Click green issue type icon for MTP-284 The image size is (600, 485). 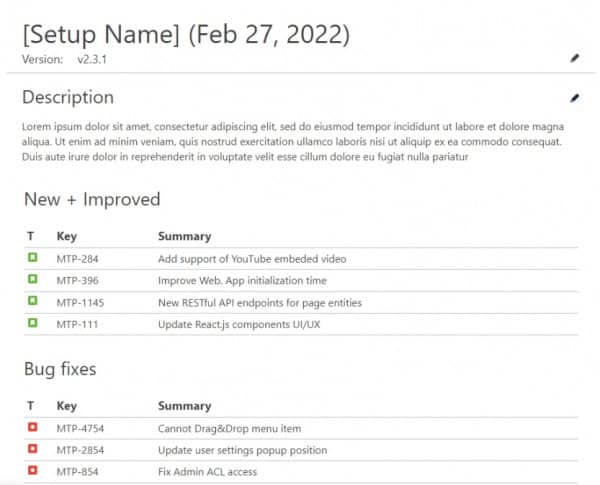click(x=32, y=259)
